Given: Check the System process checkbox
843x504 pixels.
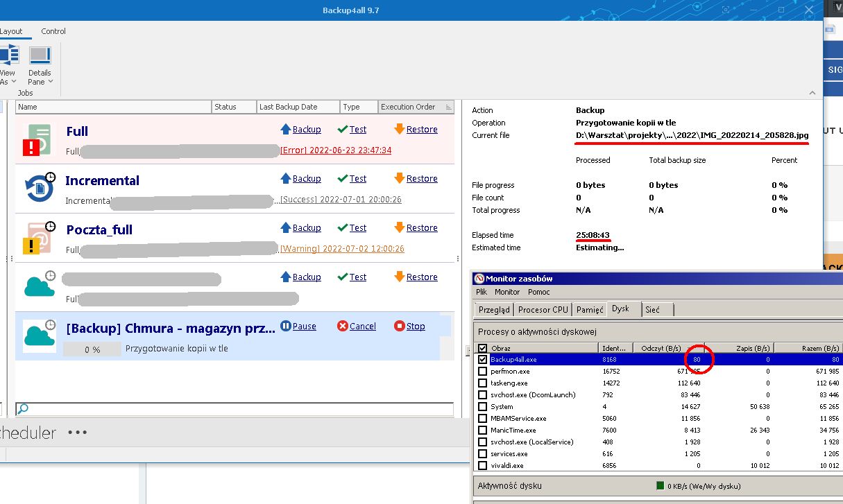Looking at the screenshot, I should pos(483,407).
